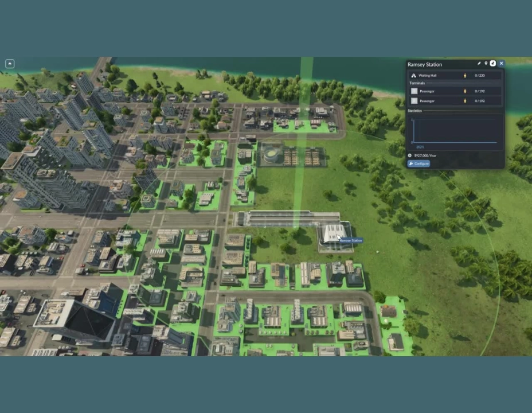The image size is (532, 413).
Task: Collapse the Terminals section
Action: (416, 83)
